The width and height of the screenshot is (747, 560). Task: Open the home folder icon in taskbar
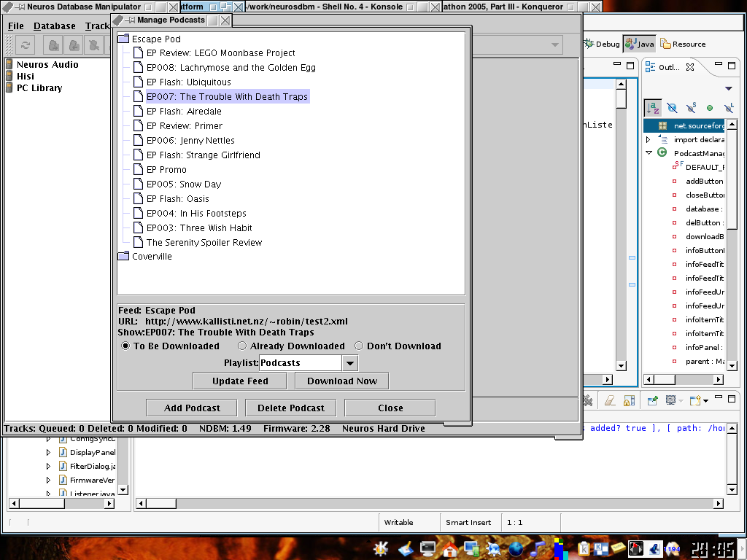(450, 548)
